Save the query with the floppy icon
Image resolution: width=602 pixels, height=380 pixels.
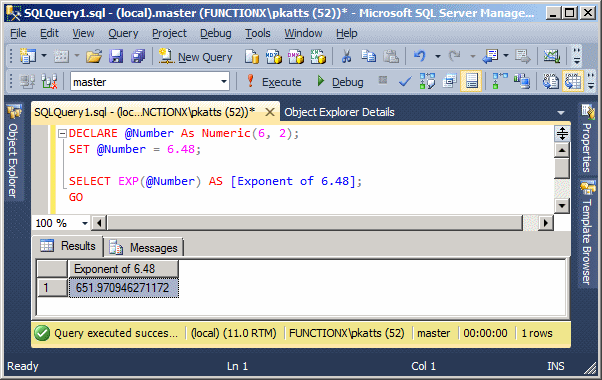116,56
